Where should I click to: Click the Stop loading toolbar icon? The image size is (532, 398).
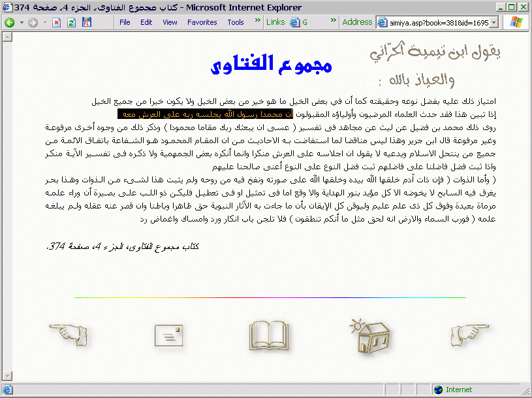tap(57, 23)
